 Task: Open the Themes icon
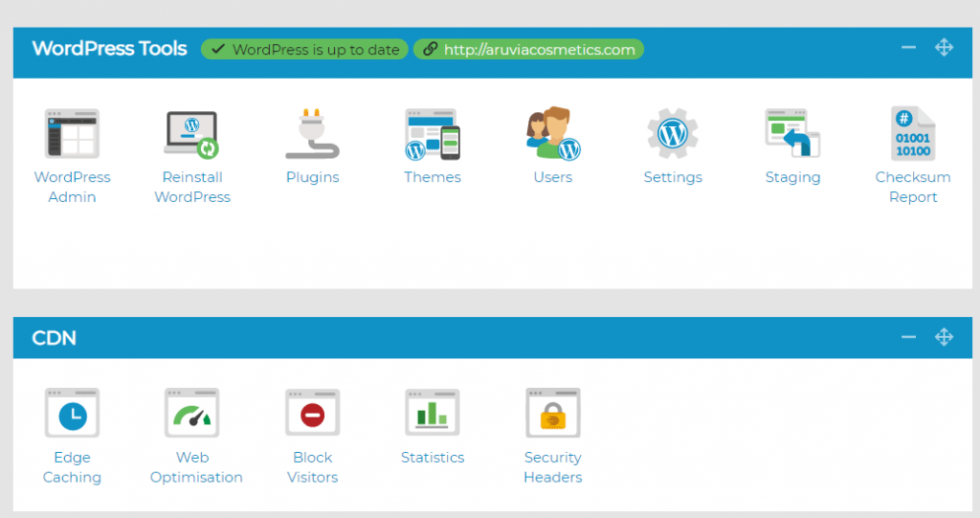pos(433,134)
